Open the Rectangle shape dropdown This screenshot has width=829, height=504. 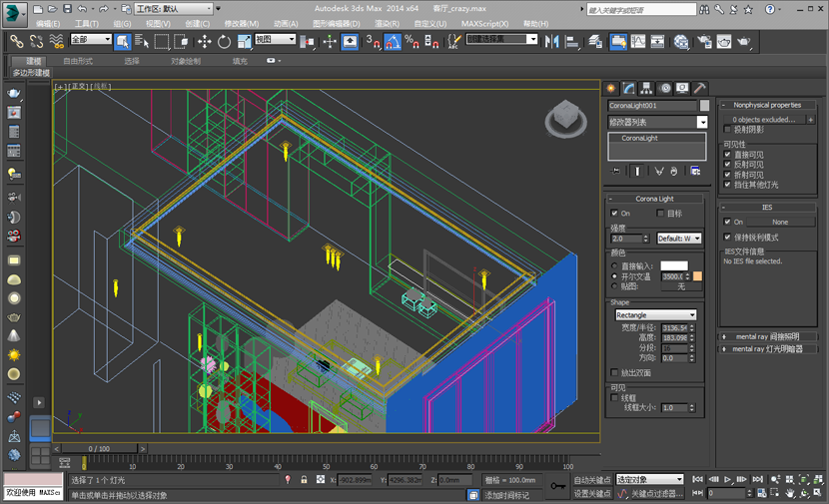[x=655, y=315]
